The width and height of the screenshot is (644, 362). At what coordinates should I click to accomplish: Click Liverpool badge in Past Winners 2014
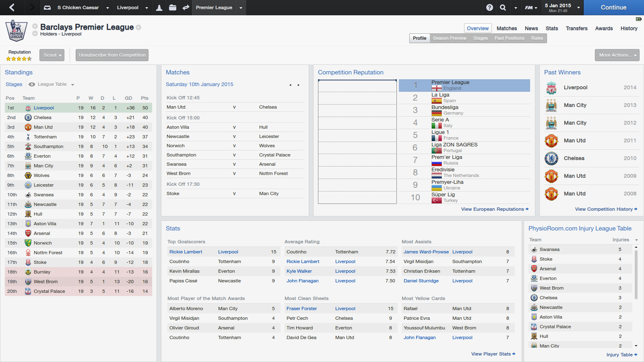[x=551, y=88]
